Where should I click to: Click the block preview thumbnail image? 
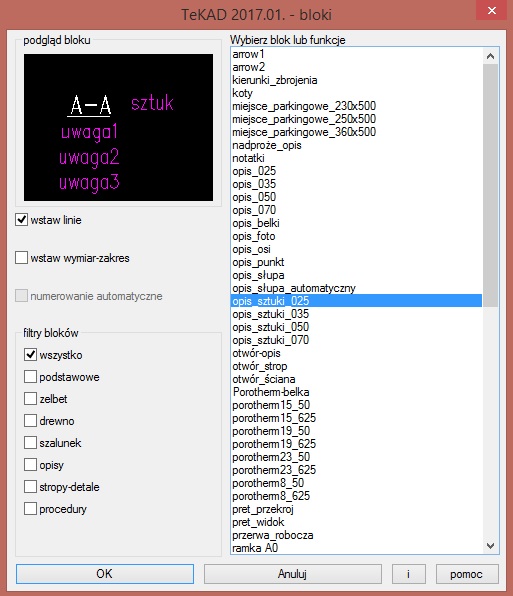click(x=118, y=127)
